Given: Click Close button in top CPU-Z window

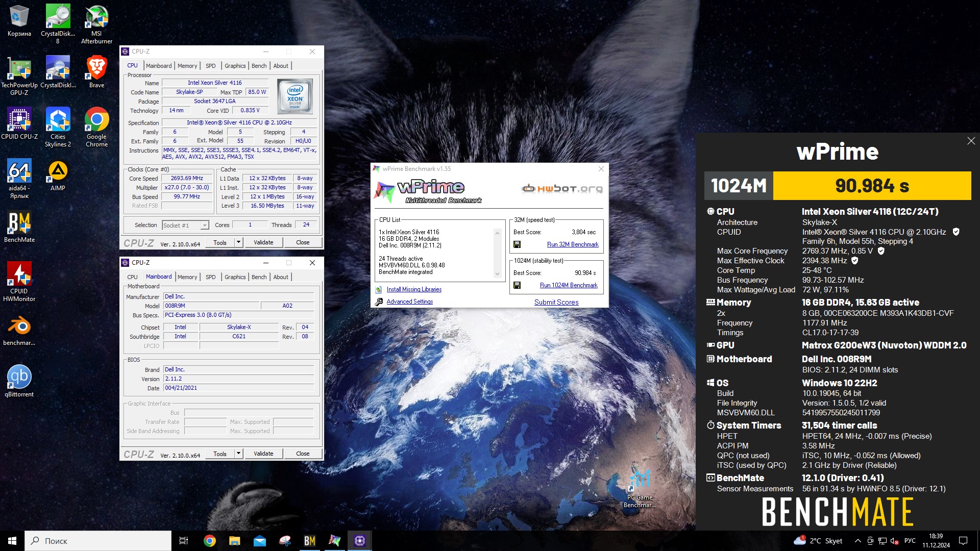Looking at the screenshot, I should point(303,242).
